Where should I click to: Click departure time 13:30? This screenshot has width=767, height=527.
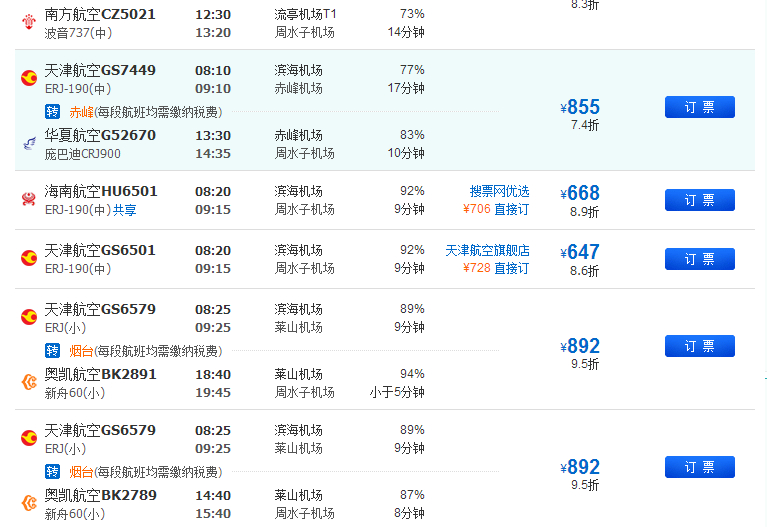213,136
